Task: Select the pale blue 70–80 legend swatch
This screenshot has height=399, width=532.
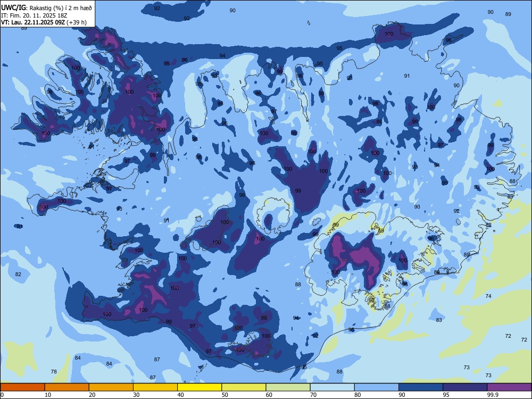Action: coord(332,387)
